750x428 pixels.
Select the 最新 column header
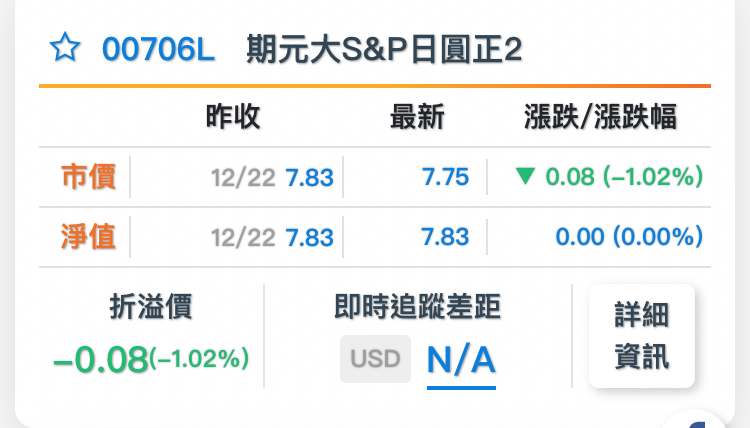coord(417,117)
